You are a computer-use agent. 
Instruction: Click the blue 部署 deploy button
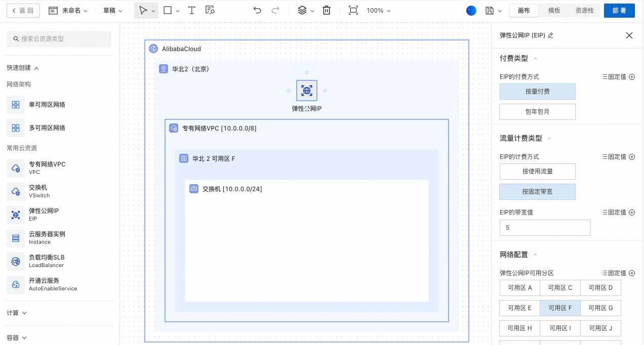pyautogui.click(x=619, y=11)
